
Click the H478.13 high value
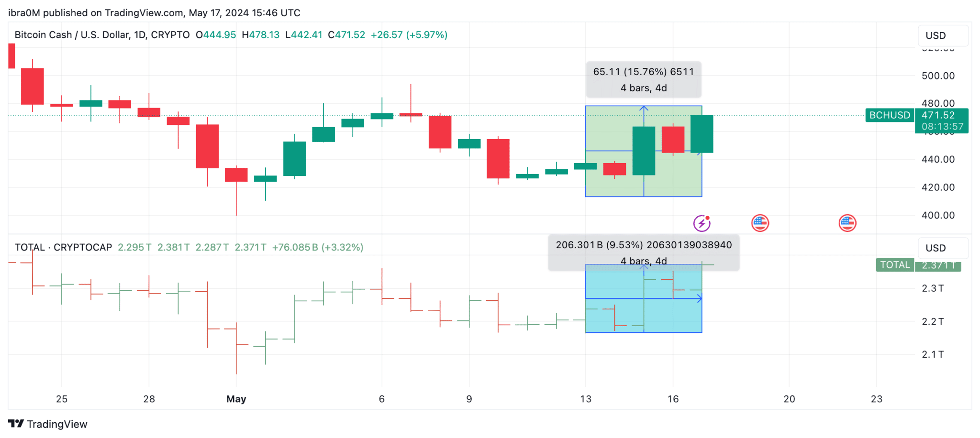[261, 35]
